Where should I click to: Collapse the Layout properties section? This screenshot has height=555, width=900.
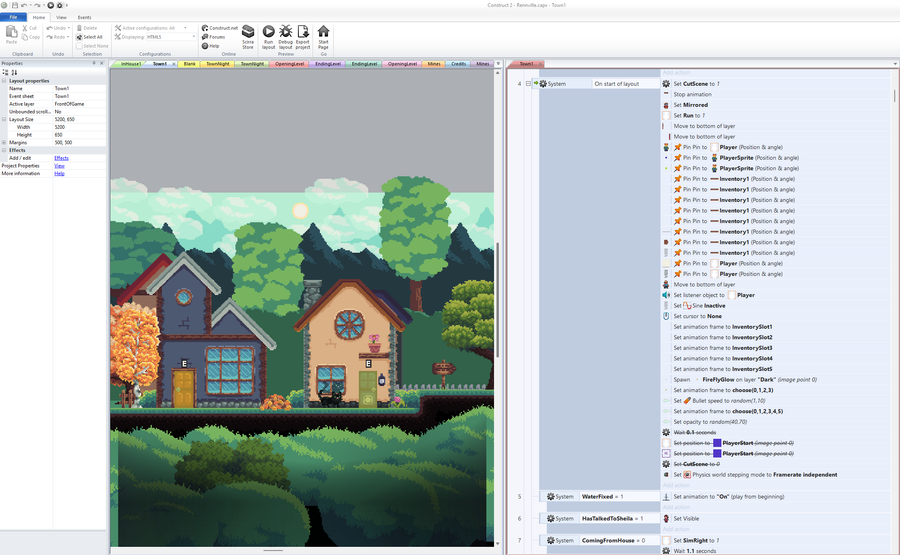(x=3, y=81)
